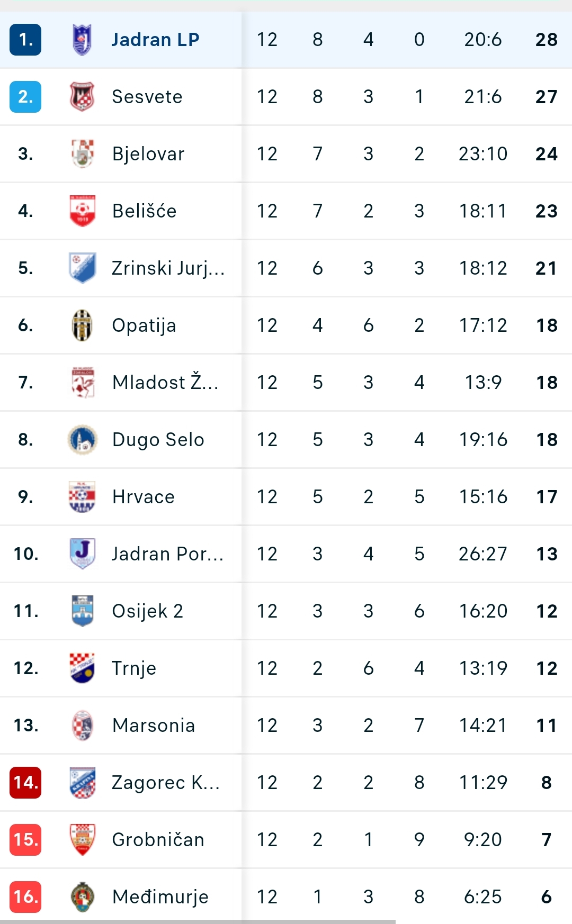This screenshot has height=924, width=572.
Task: Click the Trnje team crest
Action: 82,668
